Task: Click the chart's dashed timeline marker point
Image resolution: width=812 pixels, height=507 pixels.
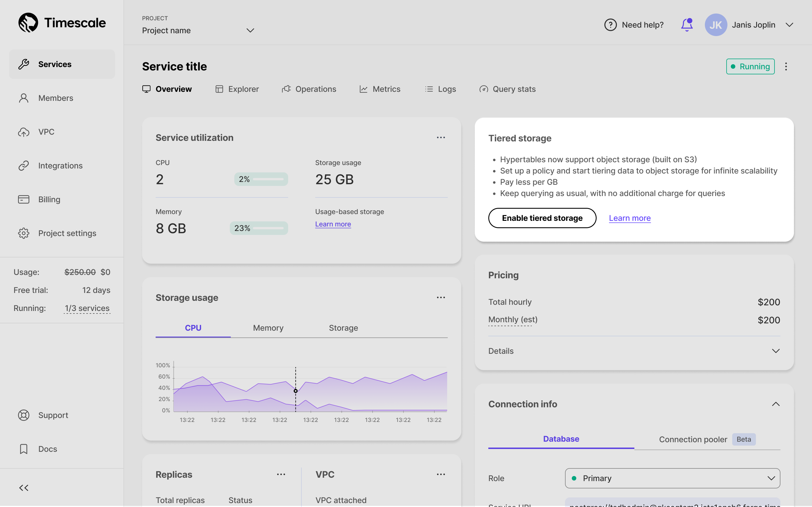Action: click(x=295, y=391)
